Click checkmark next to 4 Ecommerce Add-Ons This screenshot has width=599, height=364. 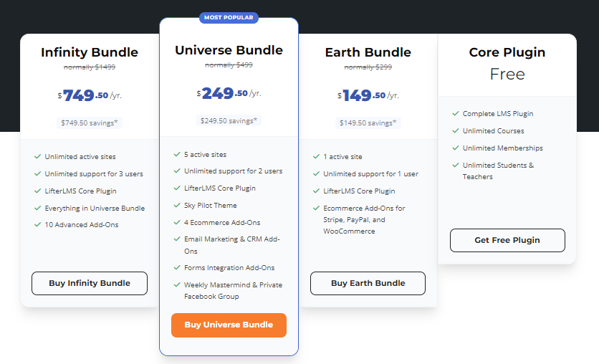(177, 223)
